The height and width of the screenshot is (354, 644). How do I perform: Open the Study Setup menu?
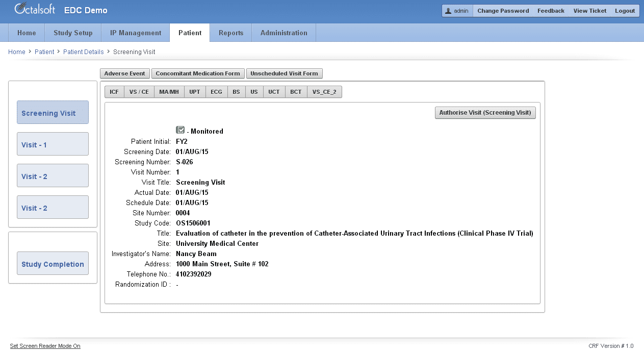[x=73, y=33]
